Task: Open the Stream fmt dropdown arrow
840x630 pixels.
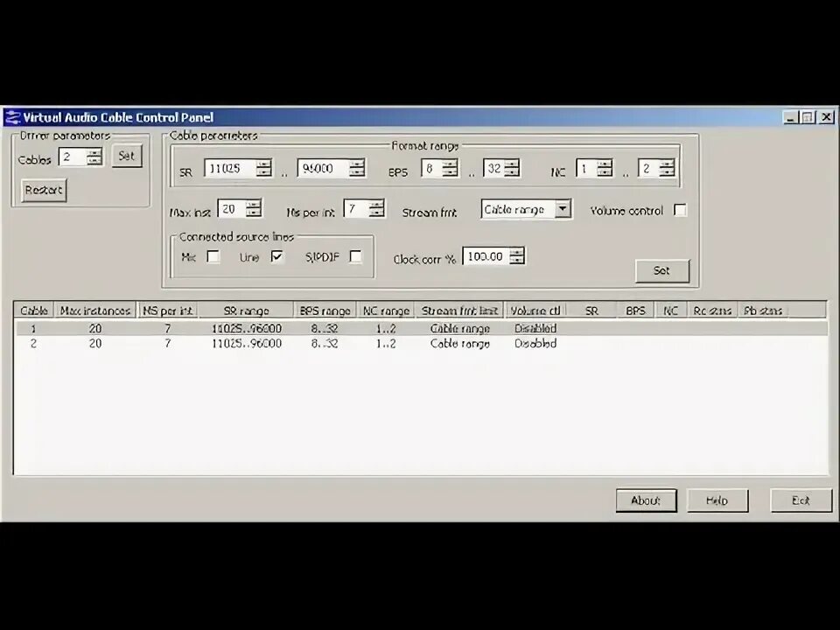Action: click(563, 209)
